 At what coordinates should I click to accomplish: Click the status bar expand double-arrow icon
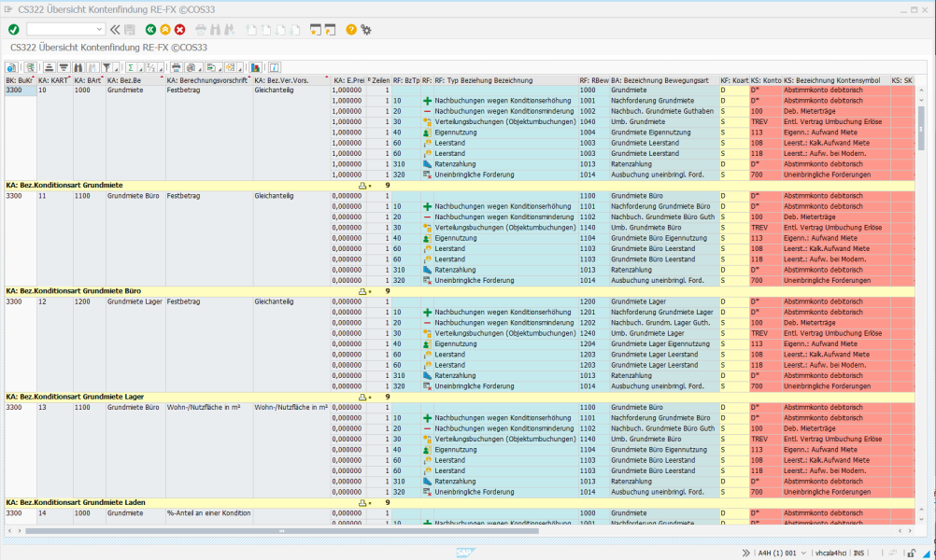point(745,553)
